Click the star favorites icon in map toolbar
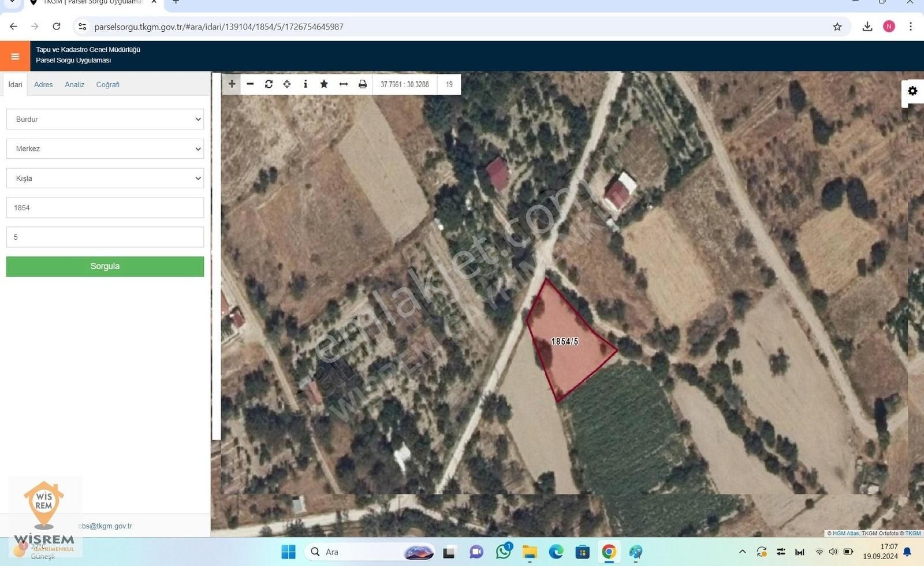This screenshot has width=924, height=566. coord(324,84)
